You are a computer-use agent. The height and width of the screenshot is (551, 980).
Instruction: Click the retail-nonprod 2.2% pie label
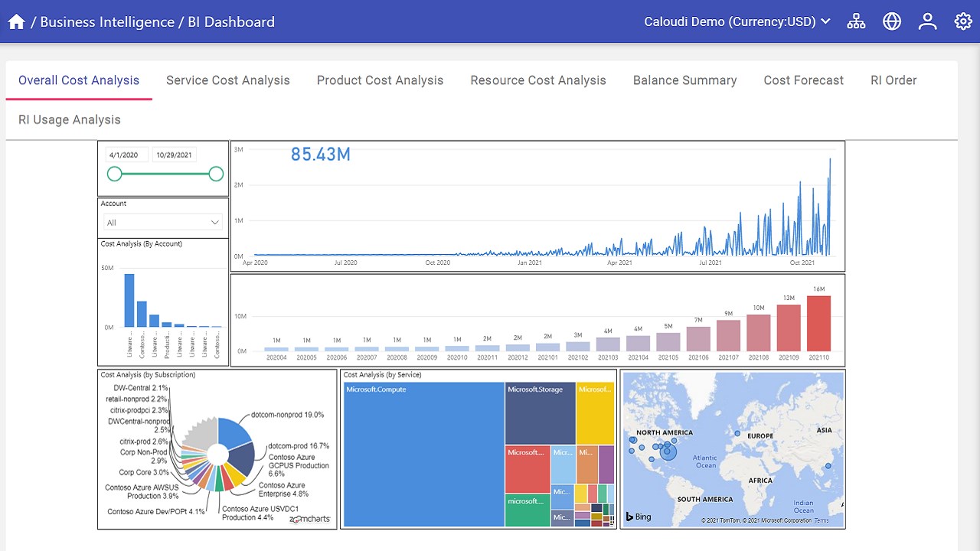(x=136, y=399)
